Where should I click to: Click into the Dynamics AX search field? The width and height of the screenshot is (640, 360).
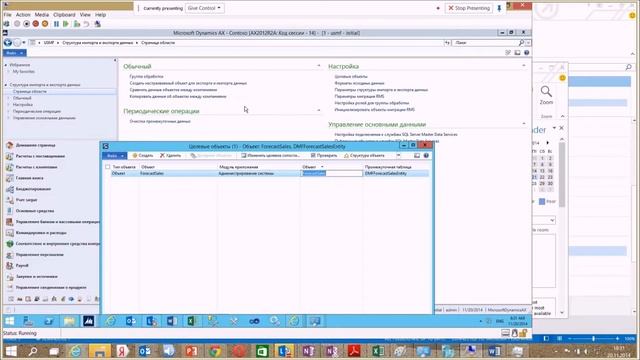[x=484, y=42]
